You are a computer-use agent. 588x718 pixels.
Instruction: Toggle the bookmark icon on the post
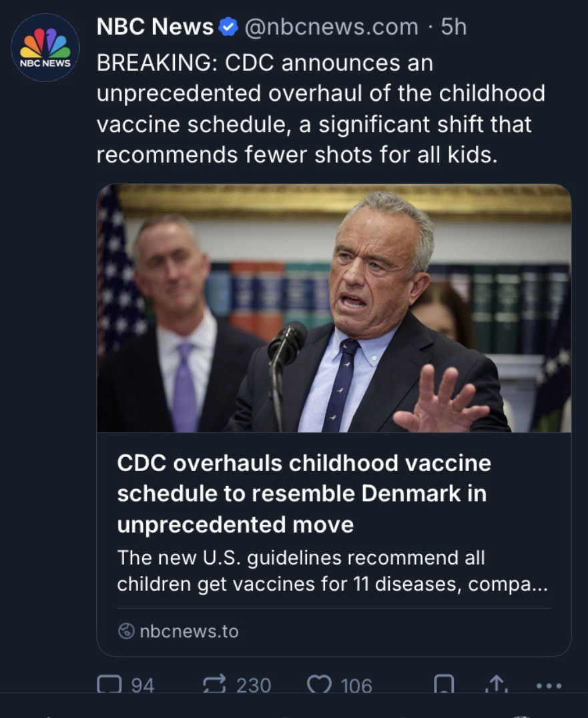pos(444,685)
